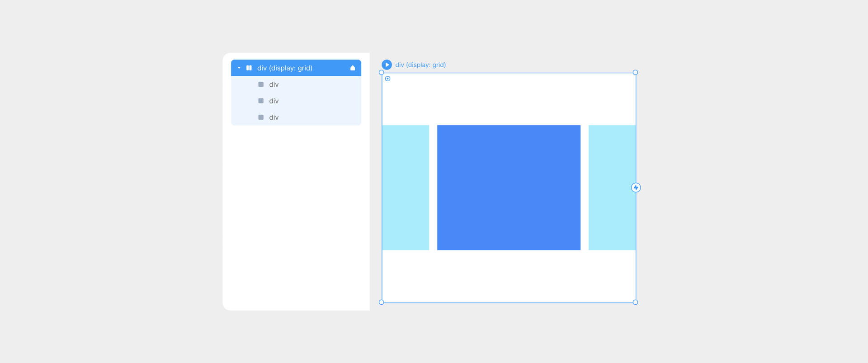The width and height of the screenshot is (868, 363).
Task: Click the canvas label div (display: grid)
Action: pos(420,65)
